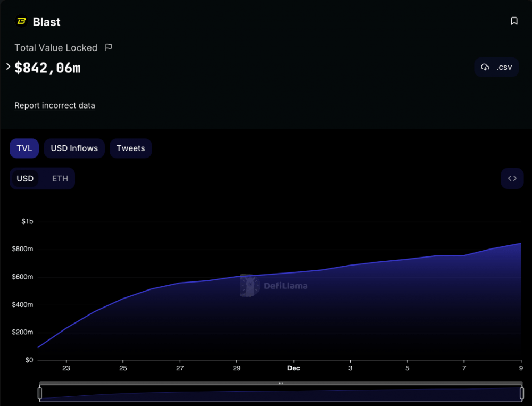
Task: Click the $400m axis label
Action: (x=22, y=305)
